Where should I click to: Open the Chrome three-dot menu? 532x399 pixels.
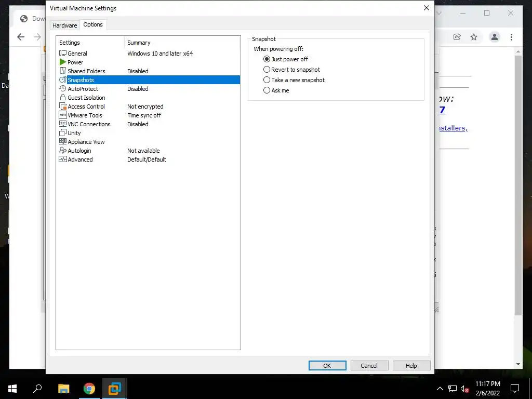(x=511, y=37)
